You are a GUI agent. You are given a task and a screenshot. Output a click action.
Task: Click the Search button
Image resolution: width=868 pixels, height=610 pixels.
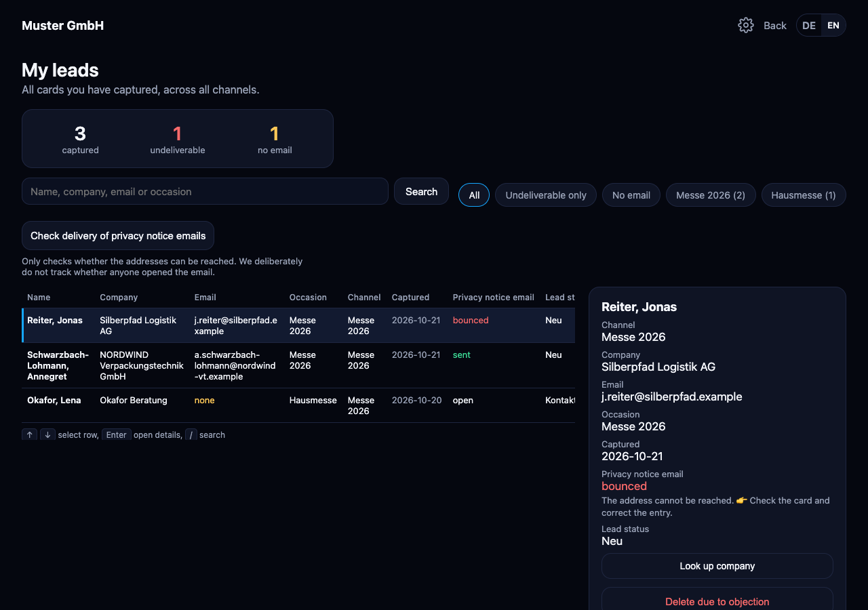[421, 191]
